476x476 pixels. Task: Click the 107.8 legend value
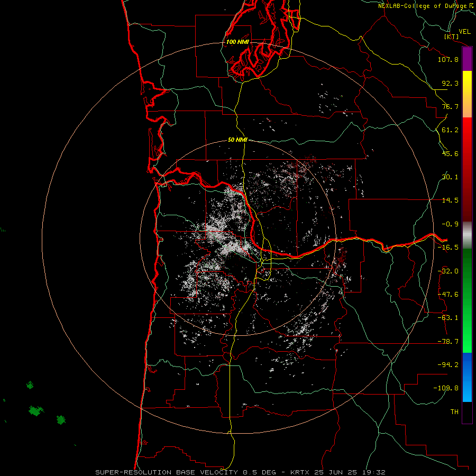point(448,59)
